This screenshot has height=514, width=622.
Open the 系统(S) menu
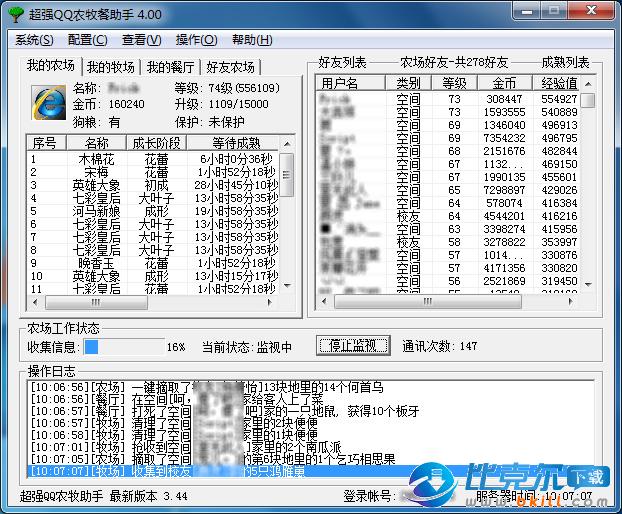35,40
